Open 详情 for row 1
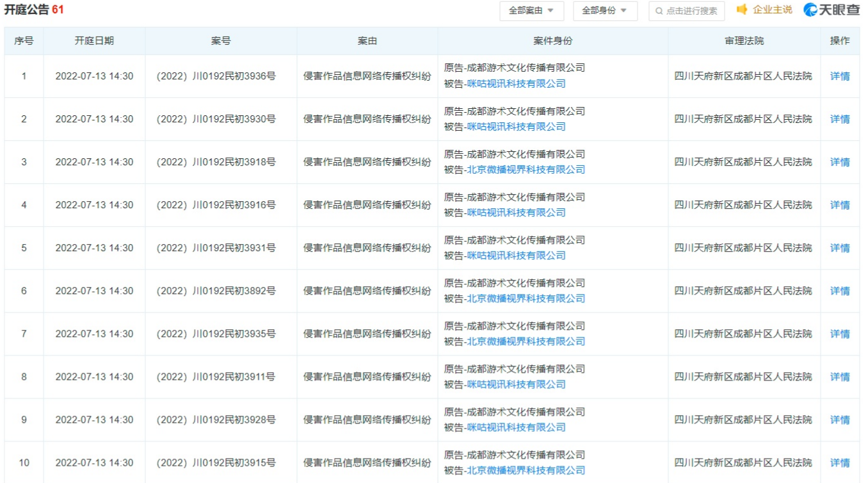Image resolution: width=868 pixels, height=483 pixels. pyautogui.click(x=839, y=76)
